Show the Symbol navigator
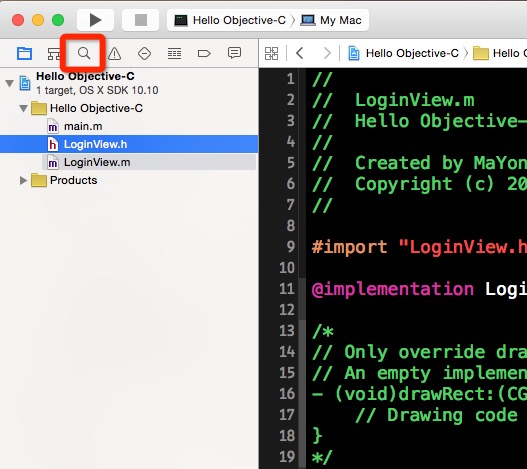 coord(54,53)
